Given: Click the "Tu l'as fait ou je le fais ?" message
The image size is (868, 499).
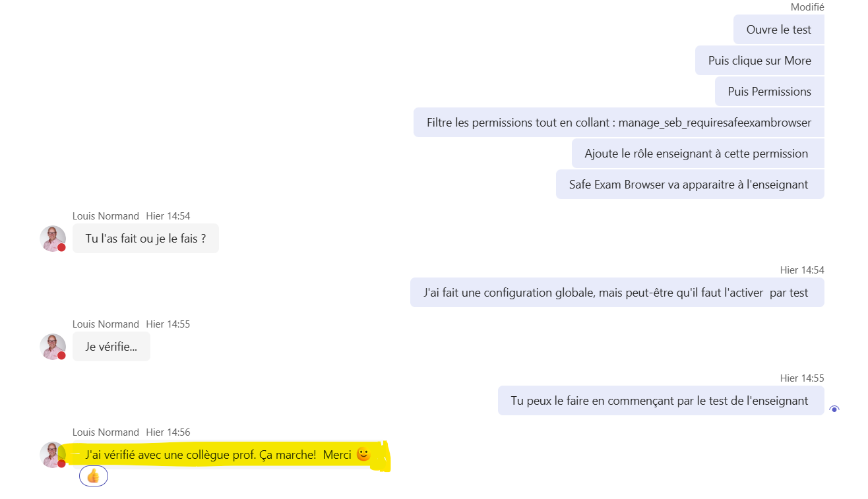Looking at the screenshot, I should coord(145,239).
